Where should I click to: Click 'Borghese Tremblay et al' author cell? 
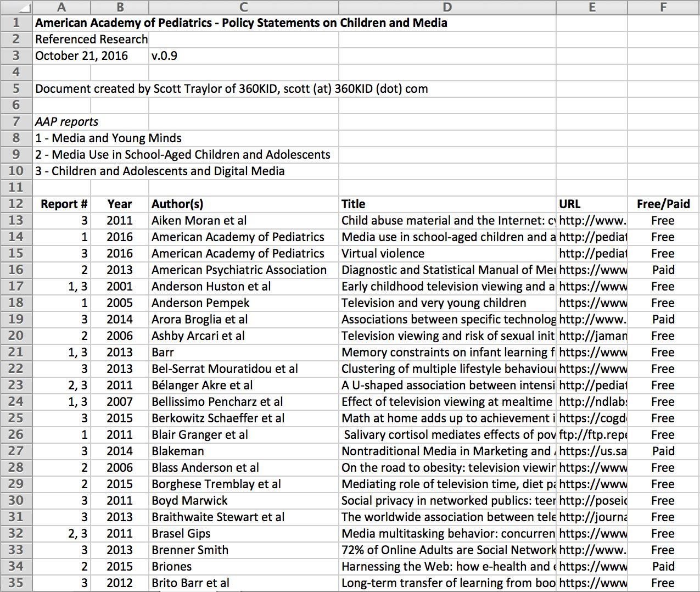point(244,484)
